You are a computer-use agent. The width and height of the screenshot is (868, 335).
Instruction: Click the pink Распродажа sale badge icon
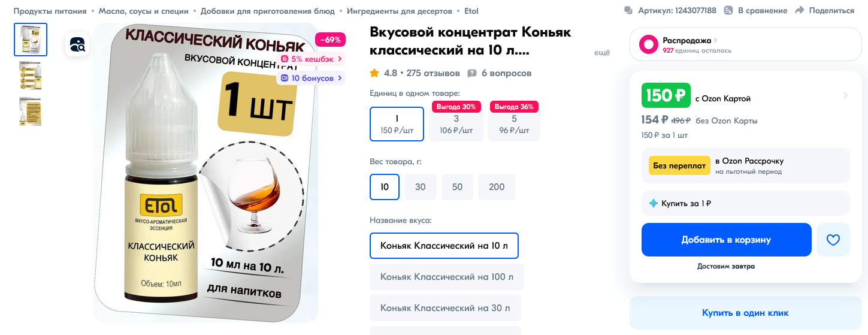pos(648,44)
